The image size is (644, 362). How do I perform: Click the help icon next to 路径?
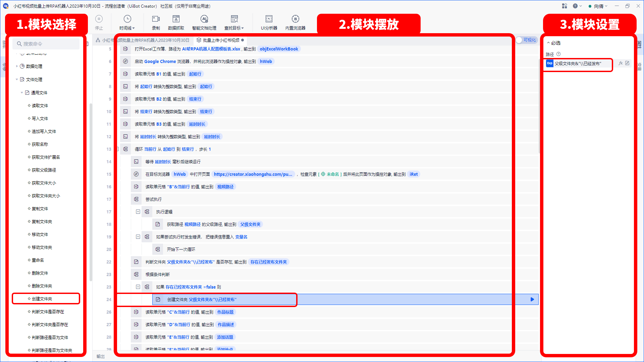[558, 54]
